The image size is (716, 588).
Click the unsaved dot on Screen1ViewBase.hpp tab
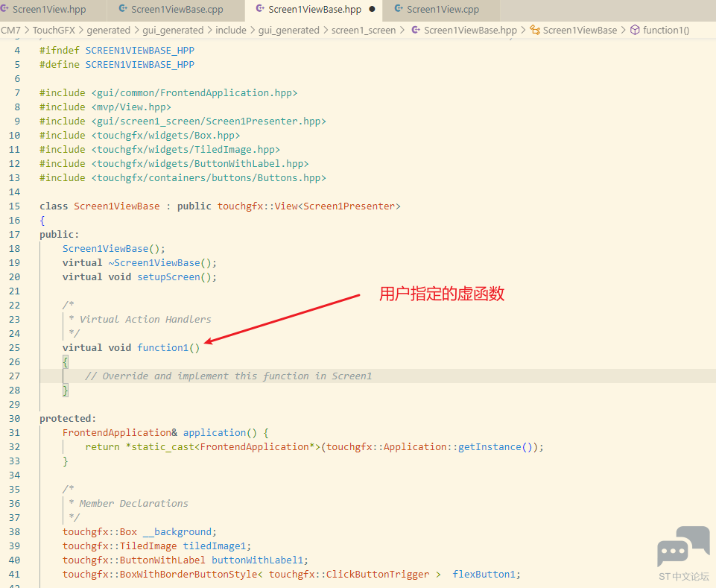(x=372, y=10)
